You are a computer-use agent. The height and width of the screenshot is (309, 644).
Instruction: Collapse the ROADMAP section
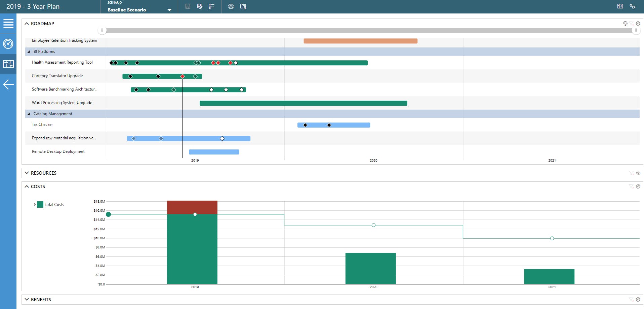(27, 24)
